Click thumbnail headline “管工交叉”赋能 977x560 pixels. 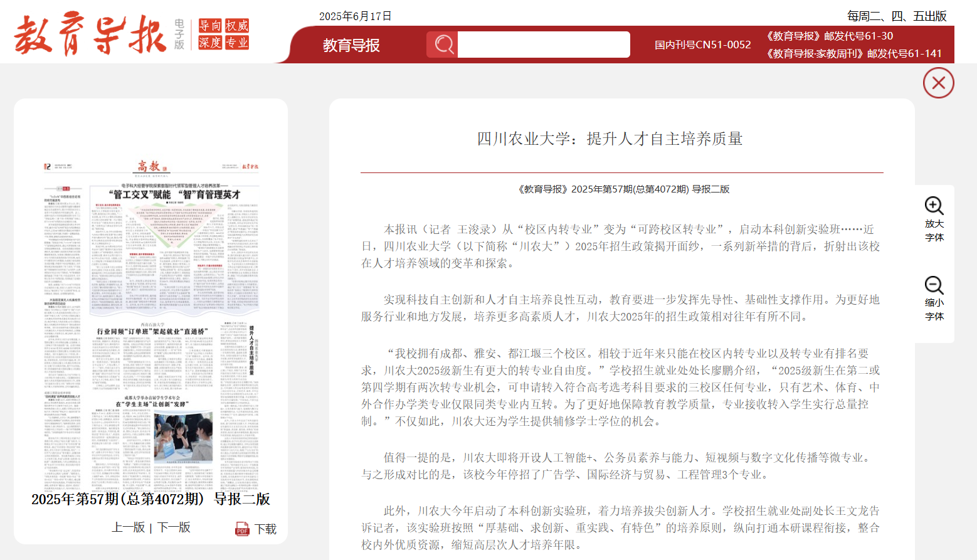click(x=174, y=194)
